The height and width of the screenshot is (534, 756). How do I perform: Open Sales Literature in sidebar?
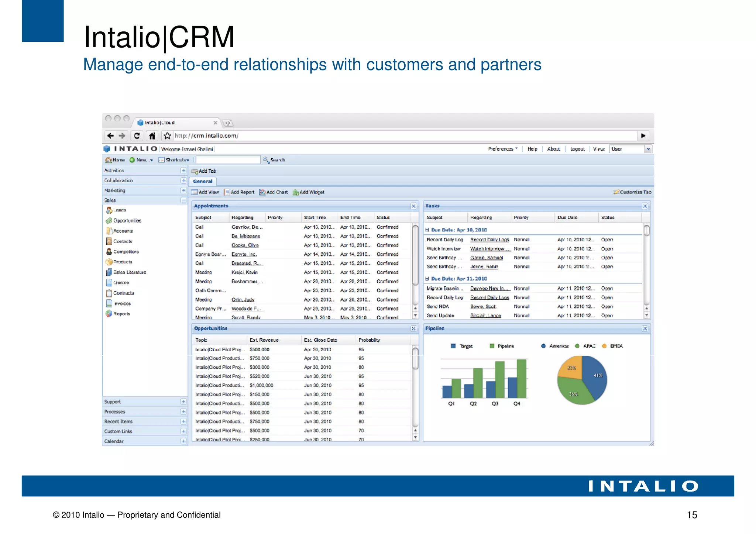pyautogui.click(x=126, y=272)
